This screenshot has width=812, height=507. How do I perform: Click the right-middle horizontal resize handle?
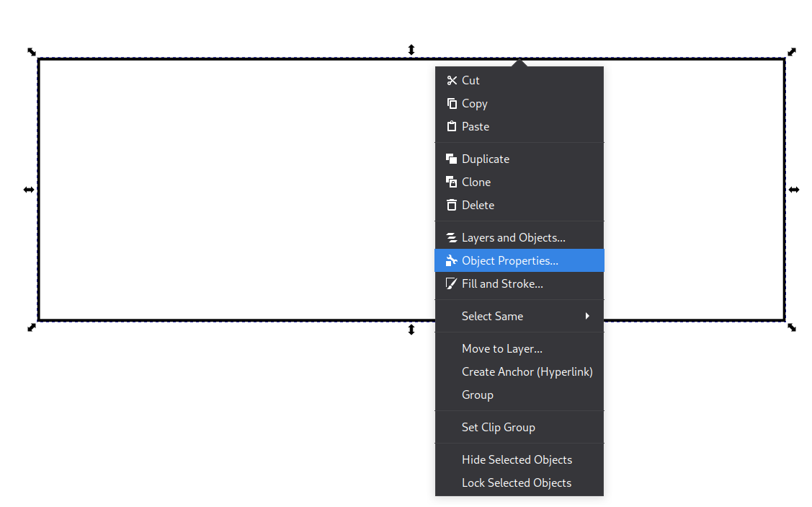[x=793, y=190]
